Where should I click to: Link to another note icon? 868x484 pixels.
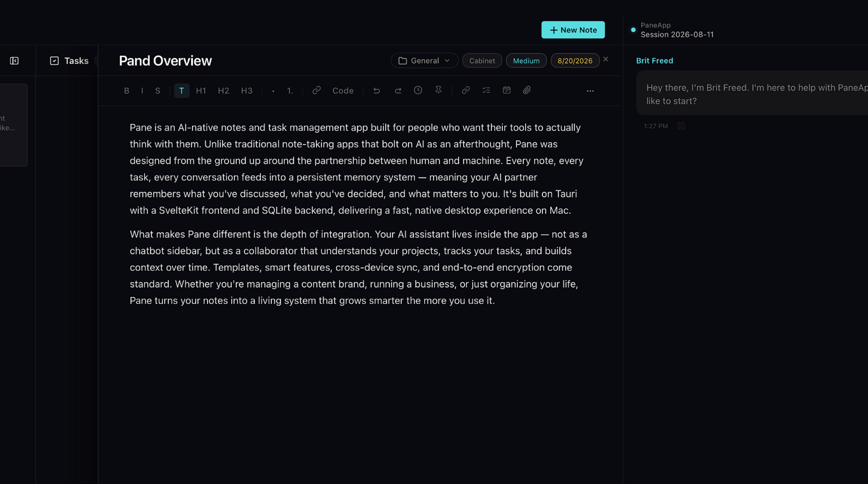click(466, 90)
